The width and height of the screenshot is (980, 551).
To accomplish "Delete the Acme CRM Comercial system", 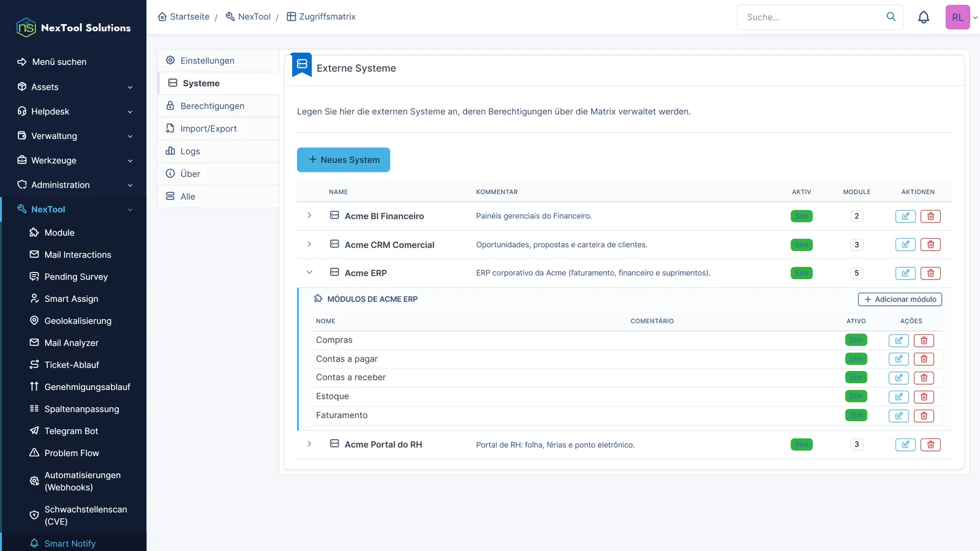I will [x=930, y=245].
